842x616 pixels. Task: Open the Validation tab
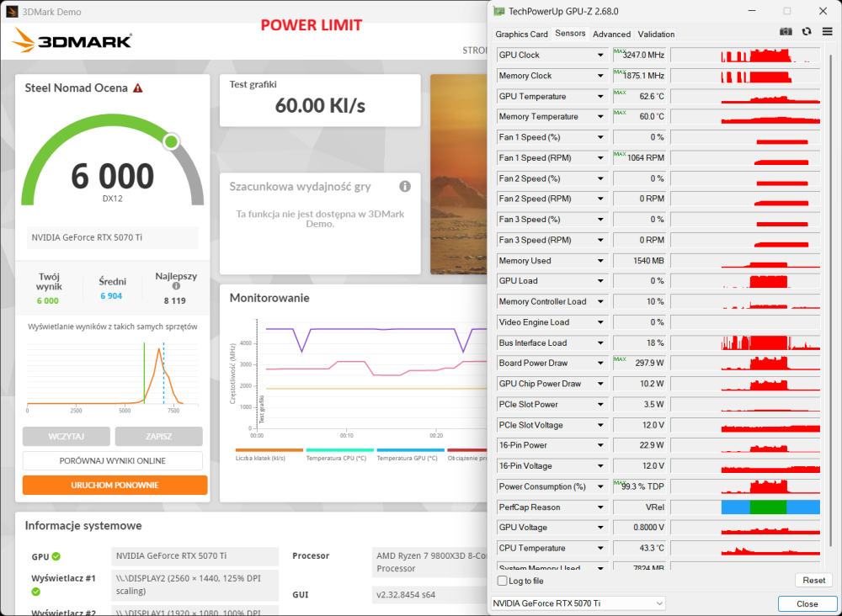(656, 34)
